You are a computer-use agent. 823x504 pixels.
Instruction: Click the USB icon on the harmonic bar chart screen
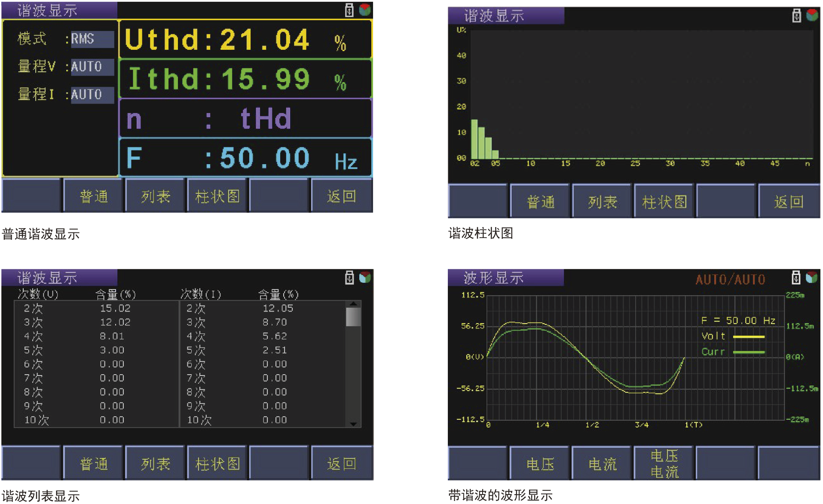(x=797, y=14)
